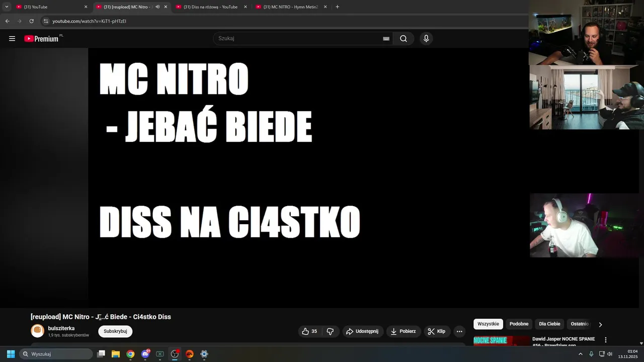Open the tab search dropdown arrow
Viewport: 644px width, 362px height.
[7, 7]
